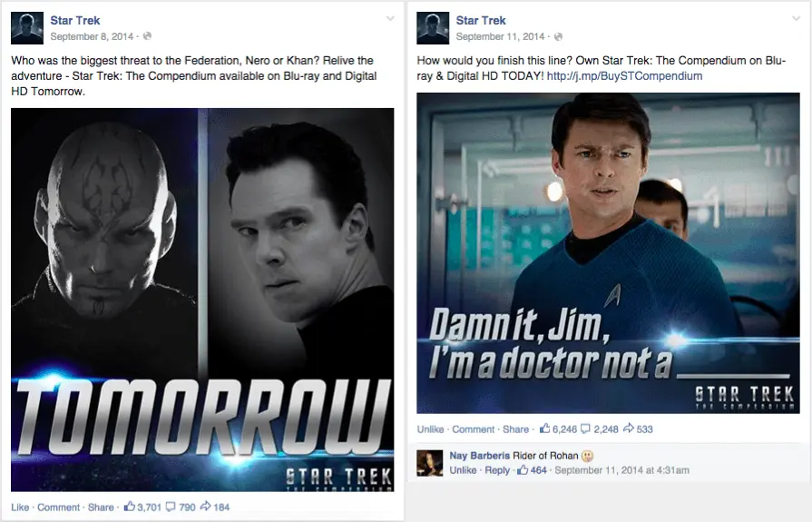The width and height of the screenshot is (812, 522).
Task: Click the Star Trek avatar on September 8 post
Action: tap(27, 28)
